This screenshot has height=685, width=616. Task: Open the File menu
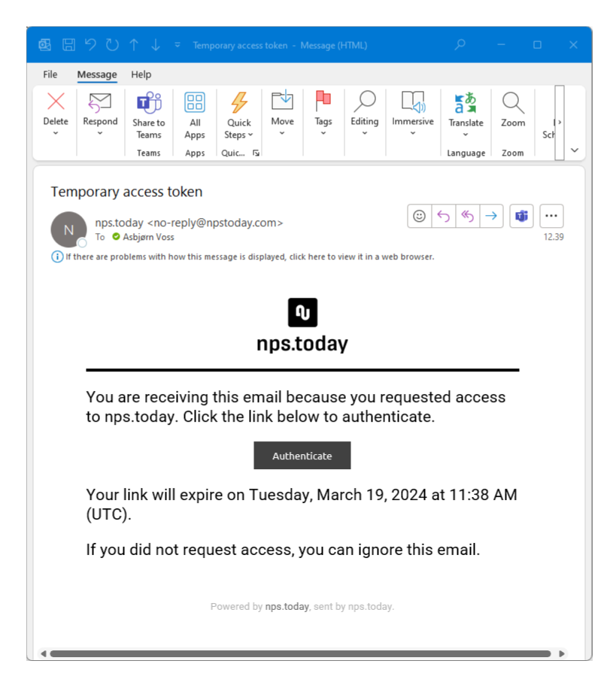pos(50,74)
